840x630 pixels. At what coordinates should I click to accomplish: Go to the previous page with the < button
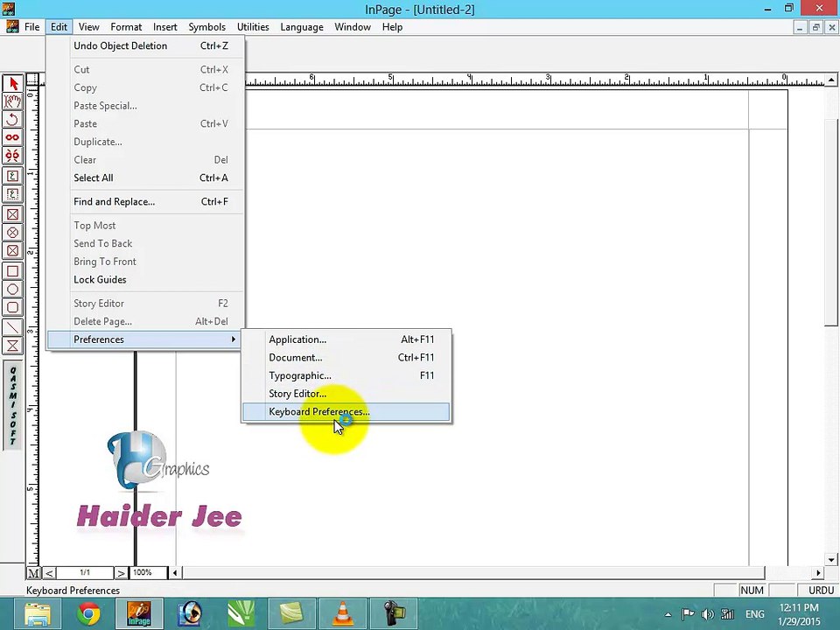coord(49,572)
